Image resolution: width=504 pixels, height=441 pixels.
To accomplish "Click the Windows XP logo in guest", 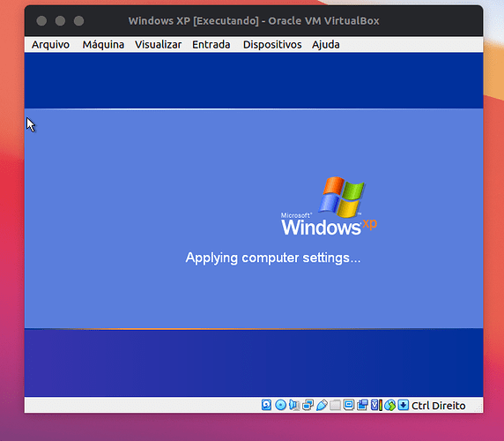I will (329, 206).
